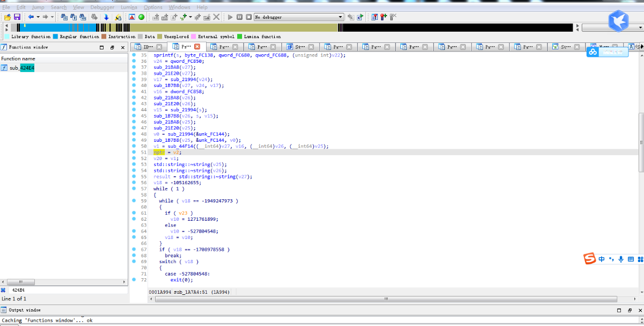
Task: Open dropdown arrow beside green plus icon
Action: [190, 17]
